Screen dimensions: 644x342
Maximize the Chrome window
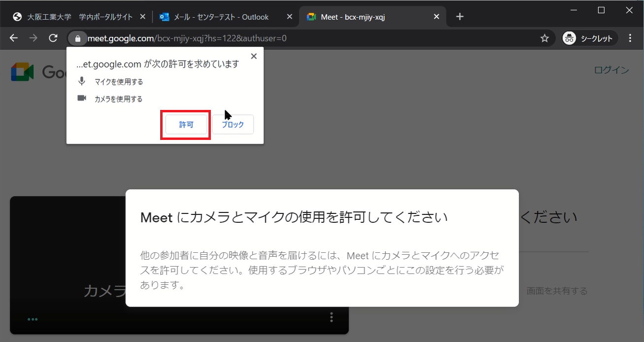tap(601, 10)
